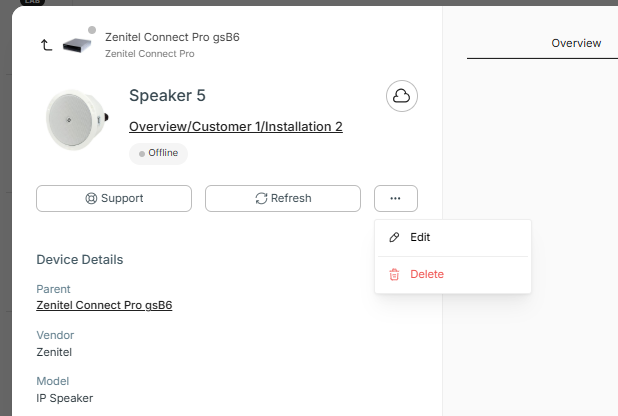Click the Speaker 5 title
The height and width of the screenshot is (416, 618).
(167, 96)
